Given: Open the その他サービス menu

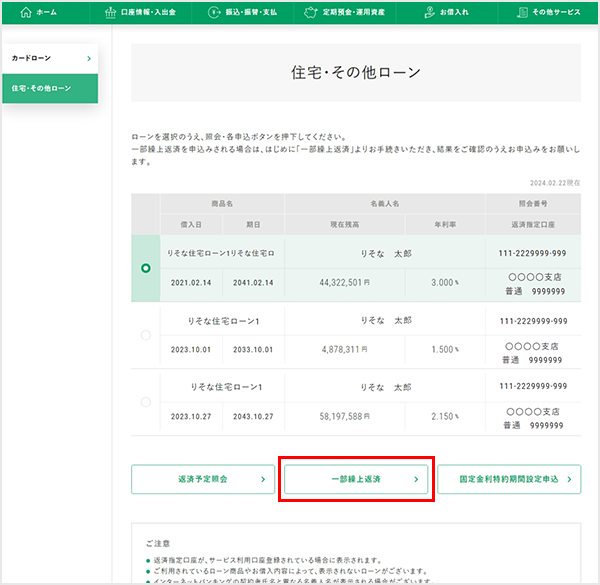Looking at the screenshot, I should 548,12.
